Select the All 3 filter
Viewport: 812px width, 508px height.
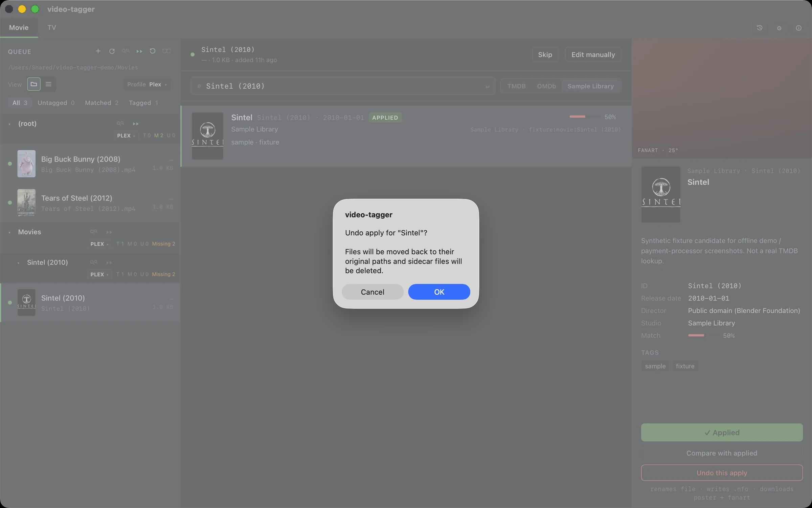click(x=20, y=103)
